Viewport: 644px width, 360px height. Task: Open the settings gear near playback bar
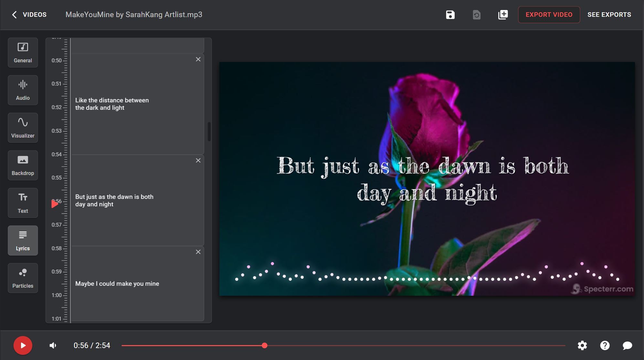(x=582, y=345)
